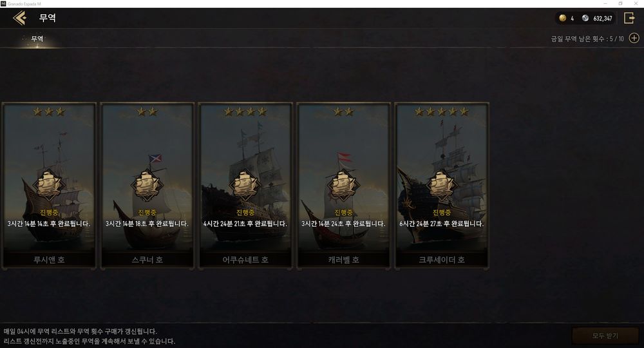The height and width of the screenshot is (348, 644).
Task: Select the 무역 tab
Action: coord(37,39)
